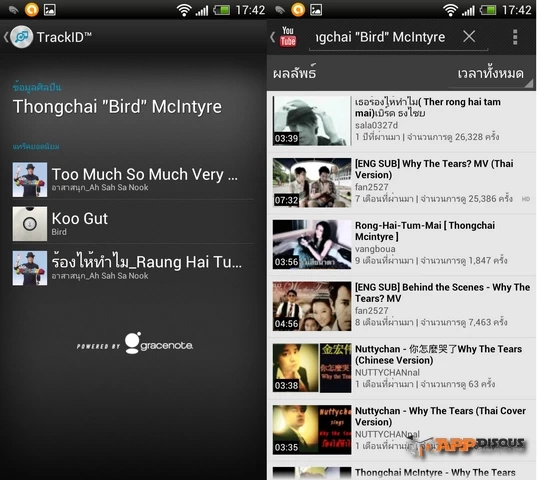The height and width of the screenshot is (480, 538).
Task: Tap the 04:56 video thumbnail
Action: [x=312, y=306]
